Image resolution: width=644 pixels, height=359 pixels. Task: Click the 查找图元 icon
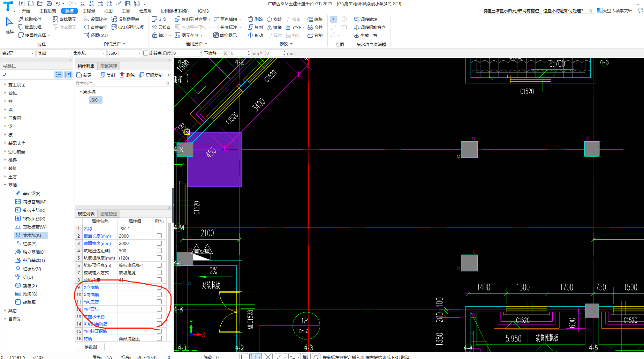(x=55, y=19)
